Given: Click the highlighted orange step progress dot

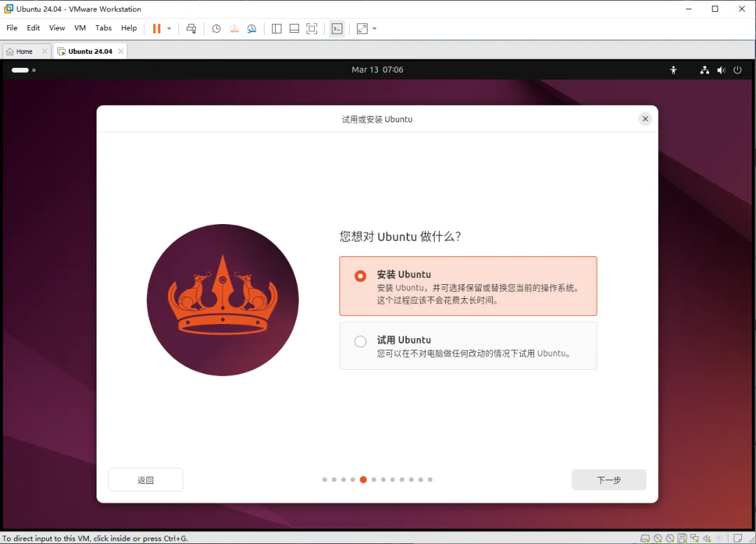Looking at the screenshot, I should 363,480.
